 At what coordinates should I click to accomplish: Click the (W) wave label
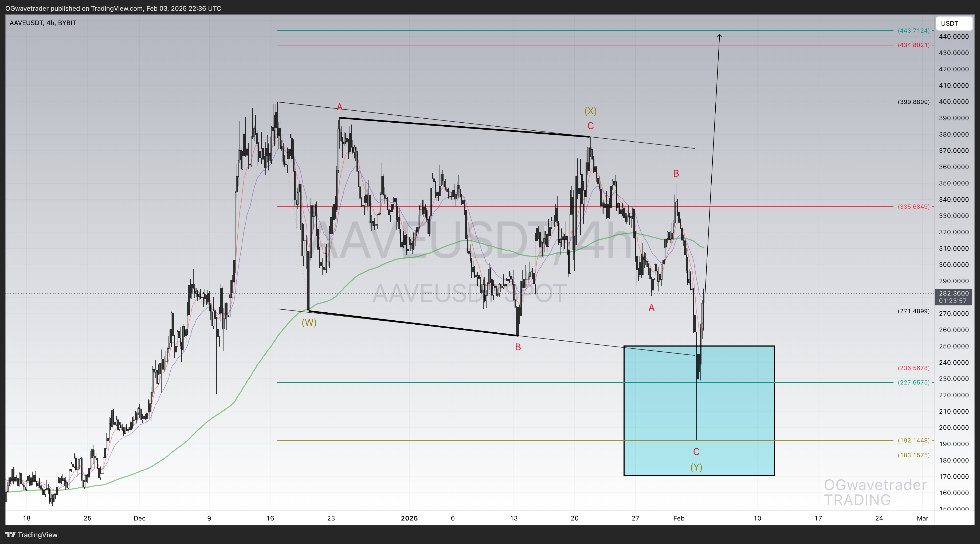point(309,322)
